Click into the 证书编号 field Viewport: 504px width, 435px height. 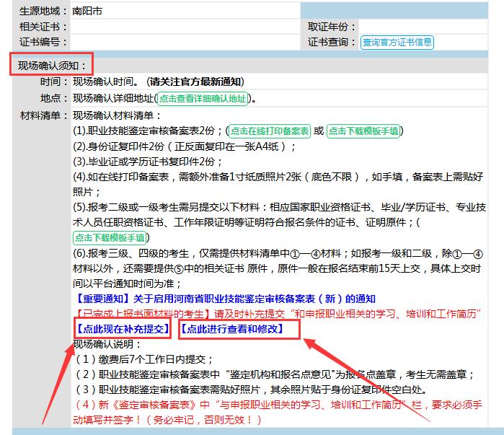[x=184, y=42]
